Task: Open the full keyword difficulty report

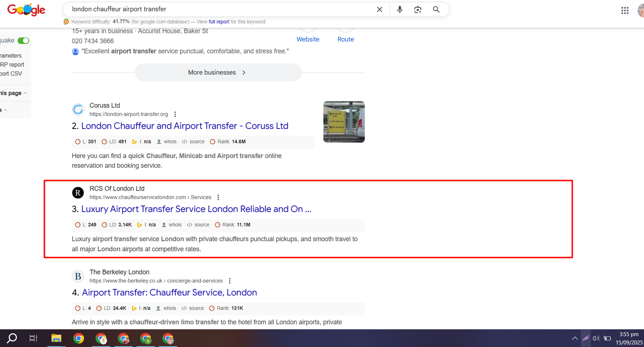Action: (x=219, y=22)
